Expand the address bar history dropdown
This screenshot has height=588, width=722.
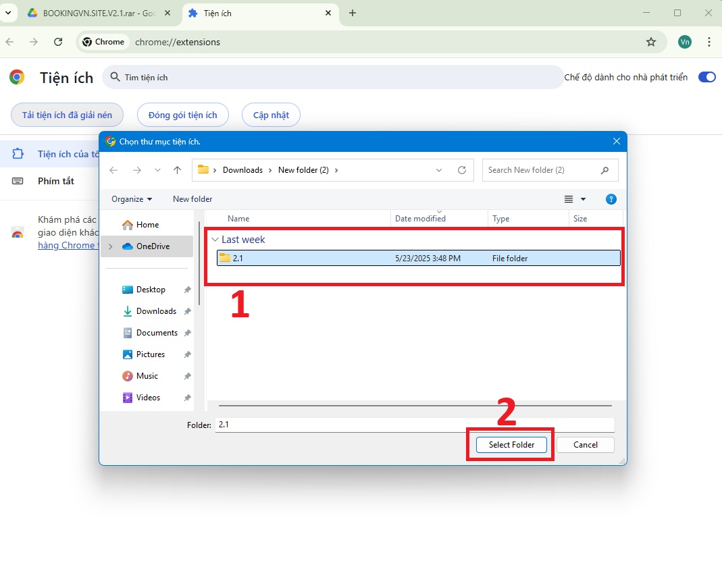(439, 170)
